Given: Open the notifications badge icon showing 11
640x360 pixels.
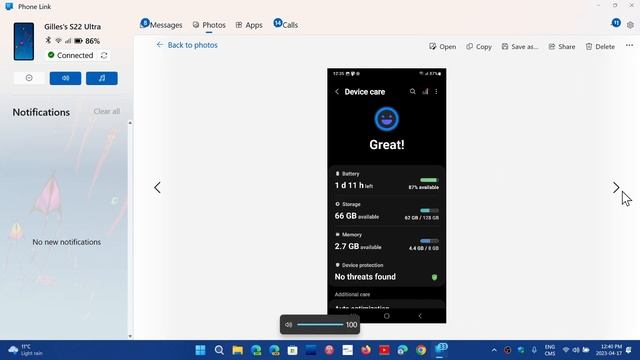Looking at the screenshot, I should [x=616, y=23].
